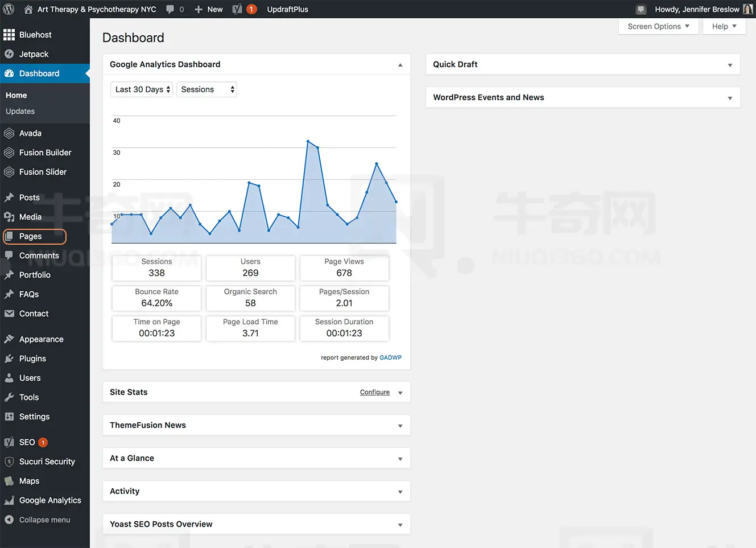Click the Pages icon in sidebar
Screen dimensions: 756x548
(x=9, y=236)
